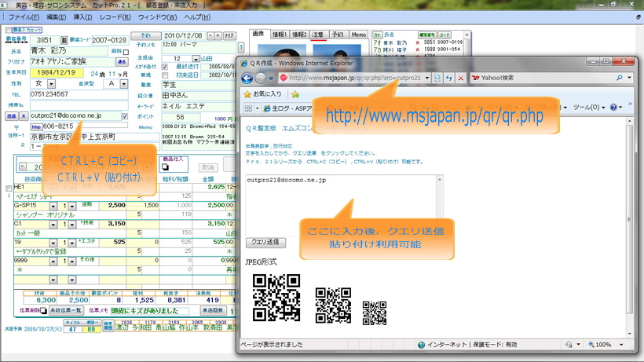
Task: Open the 編集(E) menu
Action: coord(57,17)
